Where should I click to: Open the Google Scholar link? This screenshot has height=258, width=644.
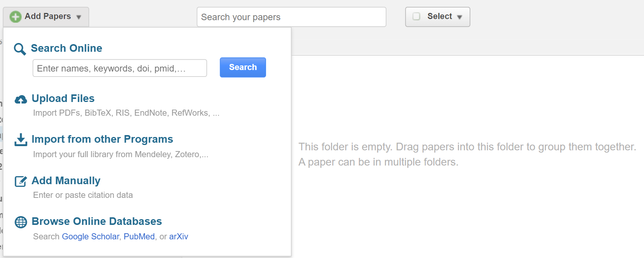90,236
